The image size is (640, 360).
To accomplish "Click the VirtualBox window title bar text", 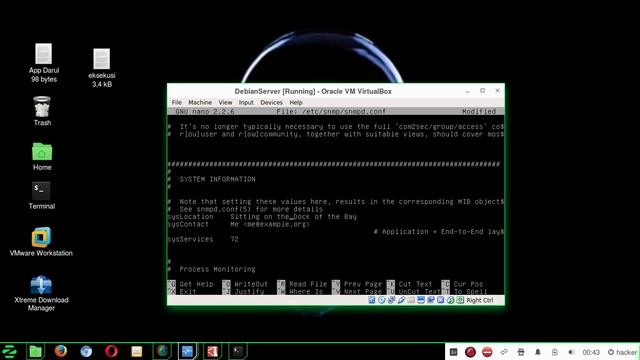I will (313, 91).
